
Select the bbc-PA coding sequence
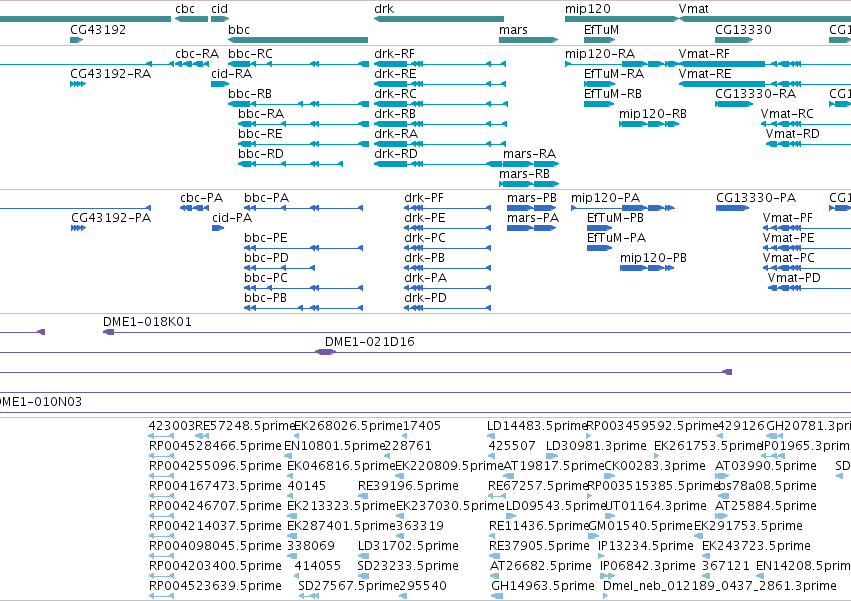click(303, 208)
